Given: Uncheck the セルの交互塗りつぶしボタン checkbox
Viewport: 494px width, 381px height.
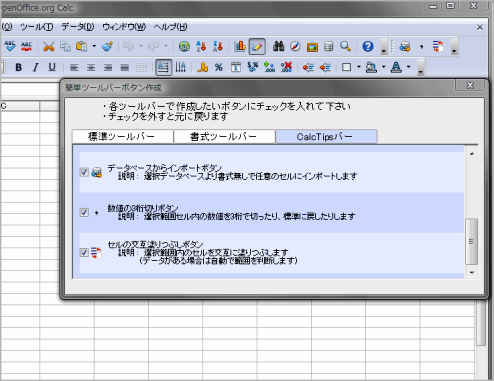Looking at the screenshot, I should [84, 252].
